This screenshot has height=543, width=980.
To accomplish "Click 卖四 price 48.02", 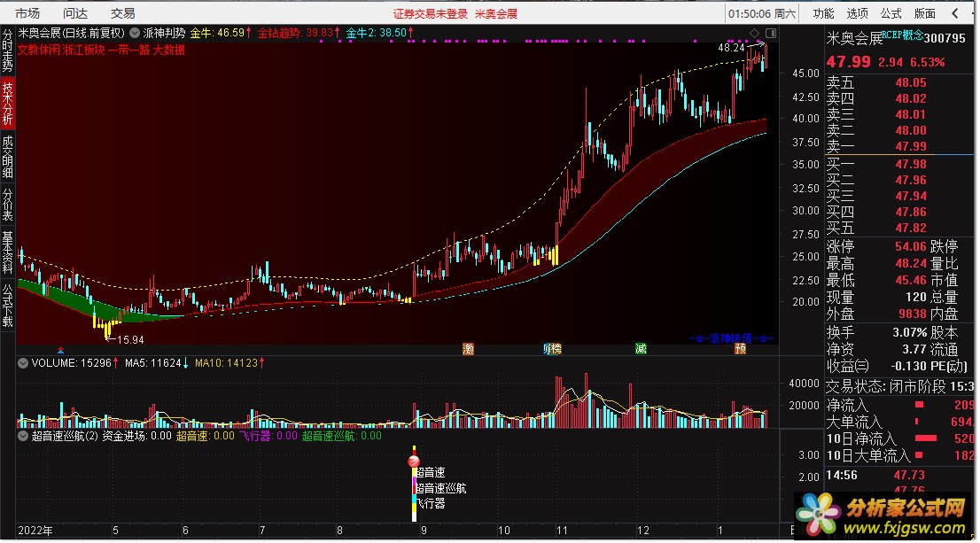I will coord(911,98).
